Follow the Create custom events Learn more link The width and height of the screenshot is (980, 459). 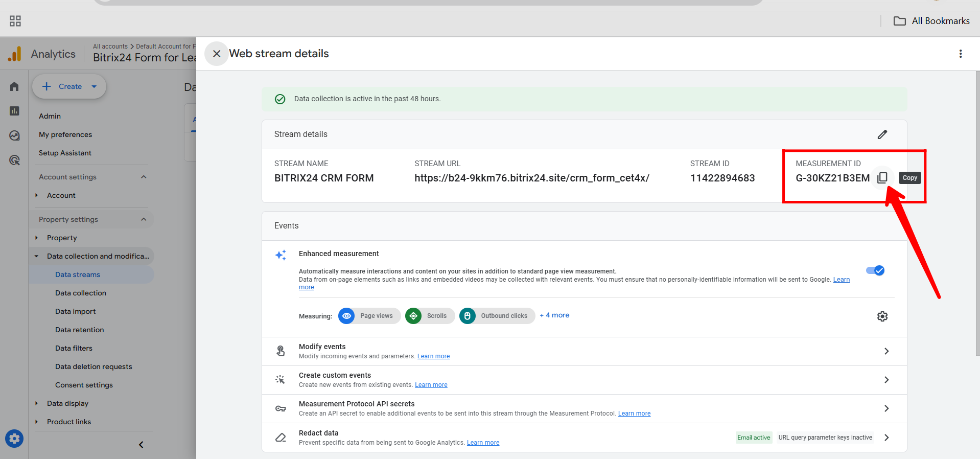click(431, 385)
